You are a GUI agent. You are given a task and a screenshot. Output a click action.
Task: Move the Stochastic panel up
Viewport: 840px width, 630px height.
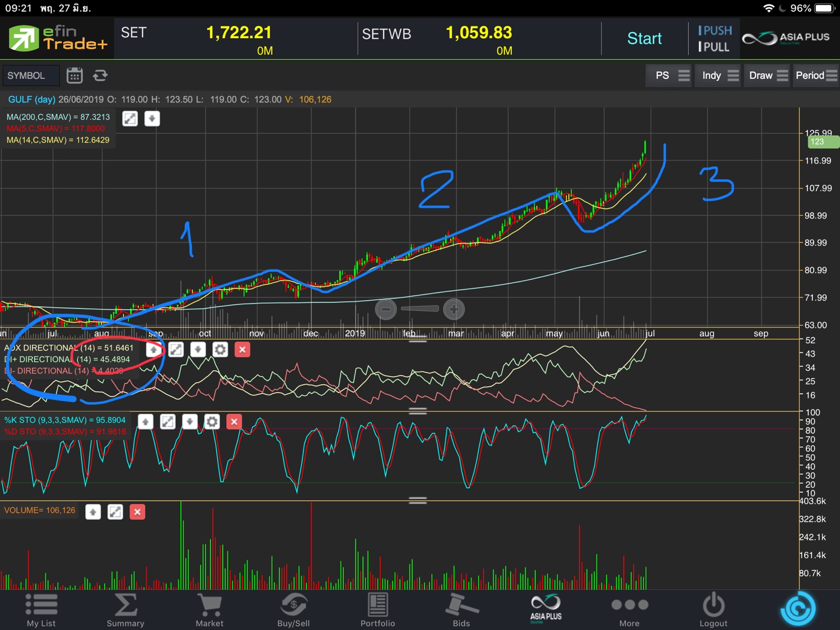[146, 422]
